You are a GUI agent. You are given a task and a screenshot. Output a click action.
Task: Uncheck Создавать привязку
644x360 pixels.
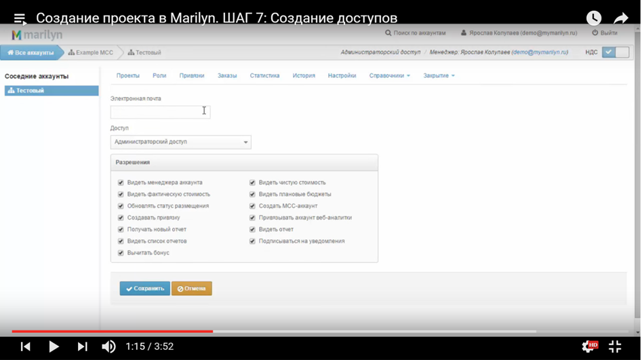[x=121, y=218]
